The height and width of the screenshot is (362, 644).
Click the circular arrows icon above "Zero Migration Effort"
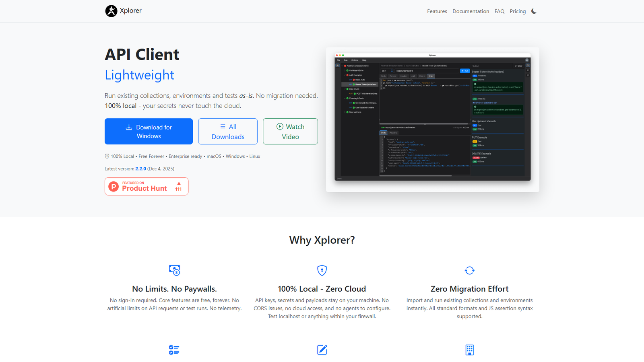pos(469,270)
